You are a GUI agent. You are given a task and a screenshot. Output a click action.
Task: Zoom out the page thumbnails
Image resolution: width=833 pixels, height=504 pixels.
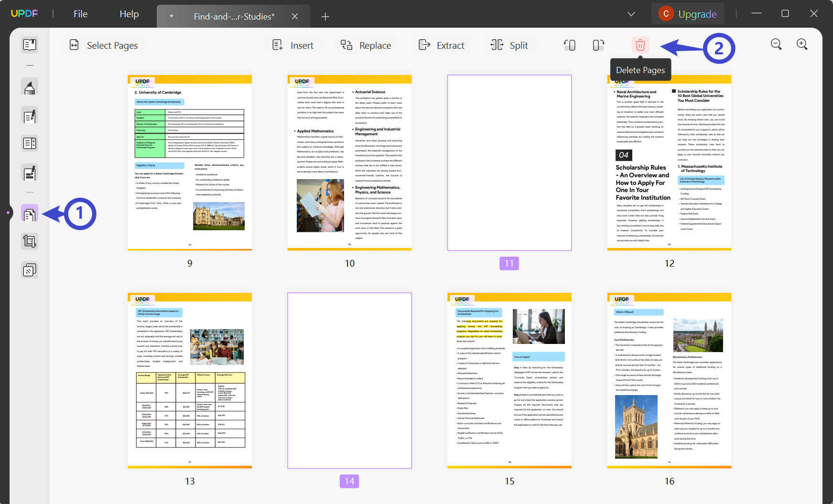[x=776, y=44]
